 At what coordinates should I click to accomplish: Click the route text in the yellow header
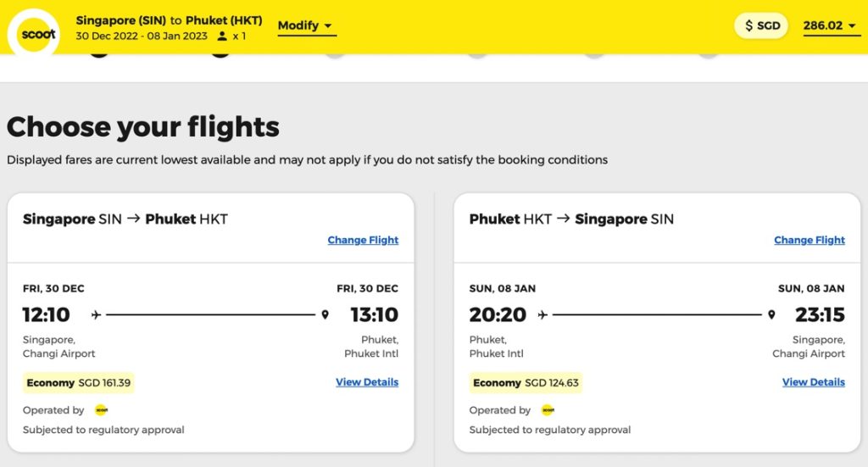click(169, 20)
